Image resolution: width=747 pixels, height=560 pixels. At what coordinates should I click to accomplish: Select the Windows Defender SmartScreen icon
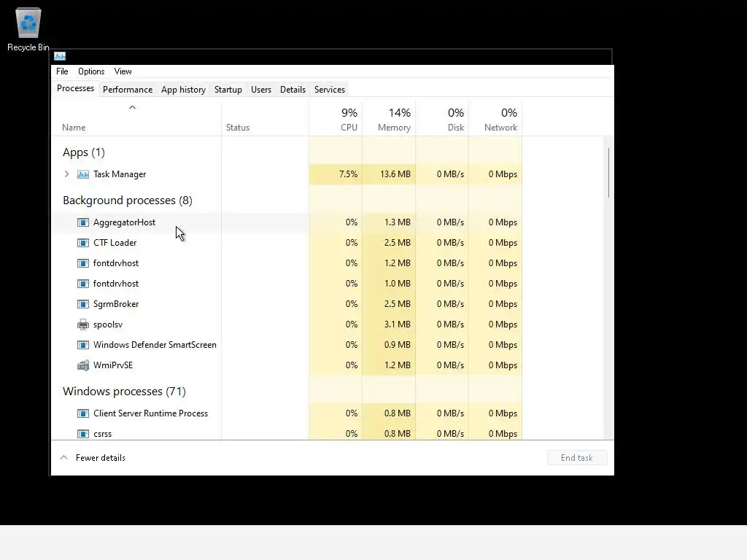83,345
